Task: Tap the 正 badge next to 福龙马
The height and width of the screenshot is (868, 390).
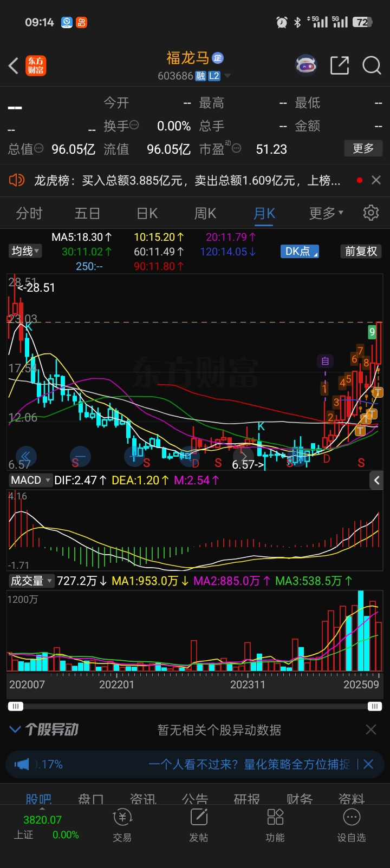Action: pos(218,58)
